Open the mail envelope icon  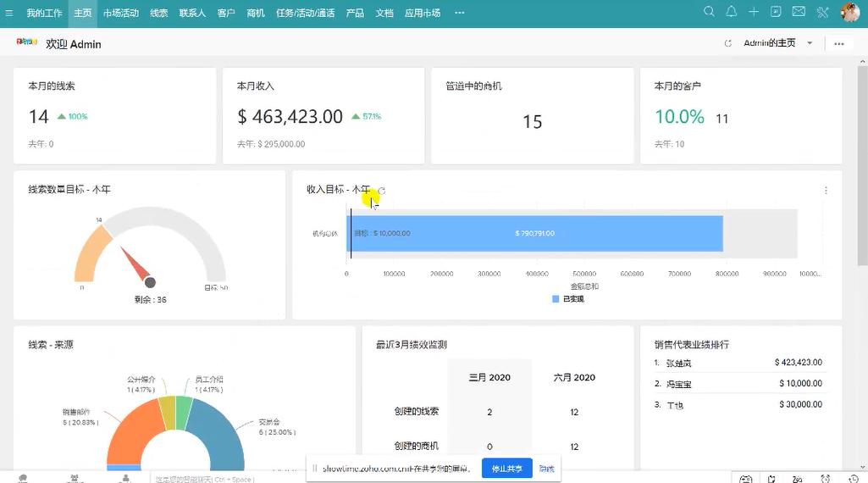(799, 12)
